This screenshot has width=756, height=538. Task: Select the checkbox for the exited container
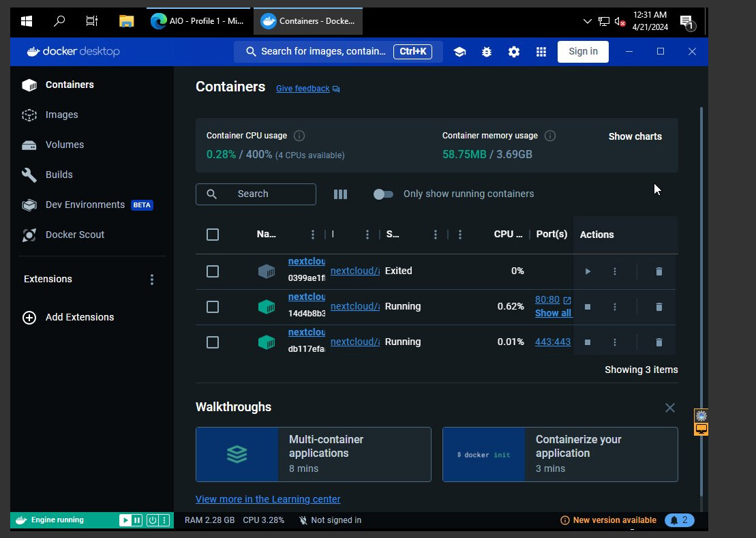213,271
